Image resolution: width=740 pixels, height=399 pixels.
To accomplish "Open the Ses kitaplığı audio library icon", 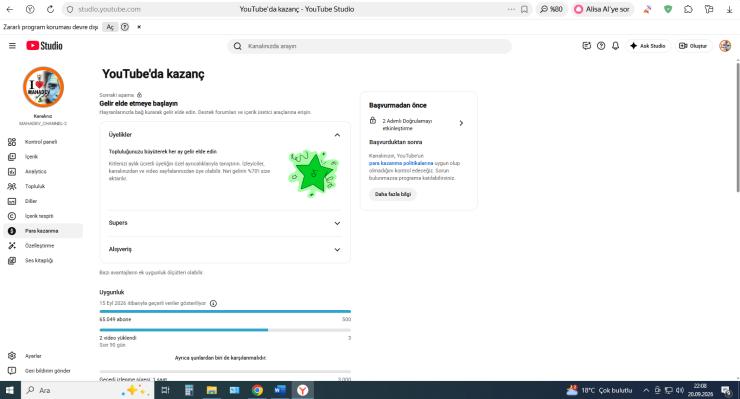I will [12, 261].
